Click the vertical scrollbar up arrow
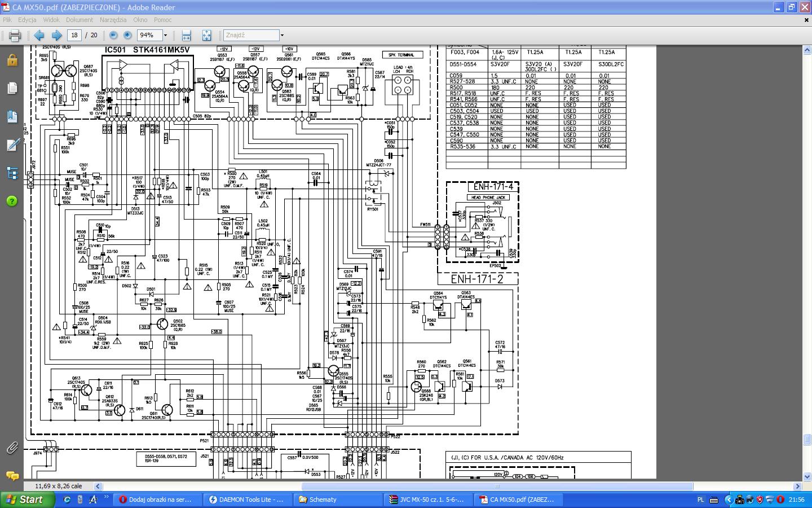Image resolution: width=812 pixels, height=508 pixels. click(x=807, y=50)
